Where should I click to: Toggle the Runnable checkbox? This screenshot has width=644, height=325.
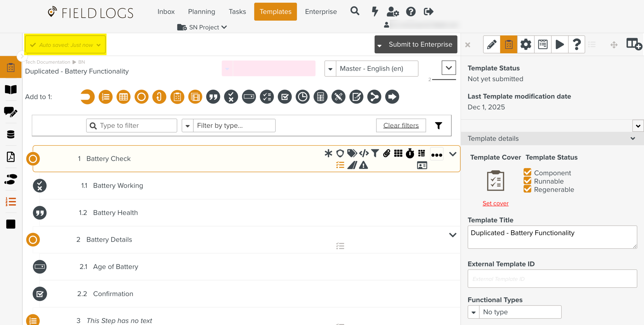point(527,181)
